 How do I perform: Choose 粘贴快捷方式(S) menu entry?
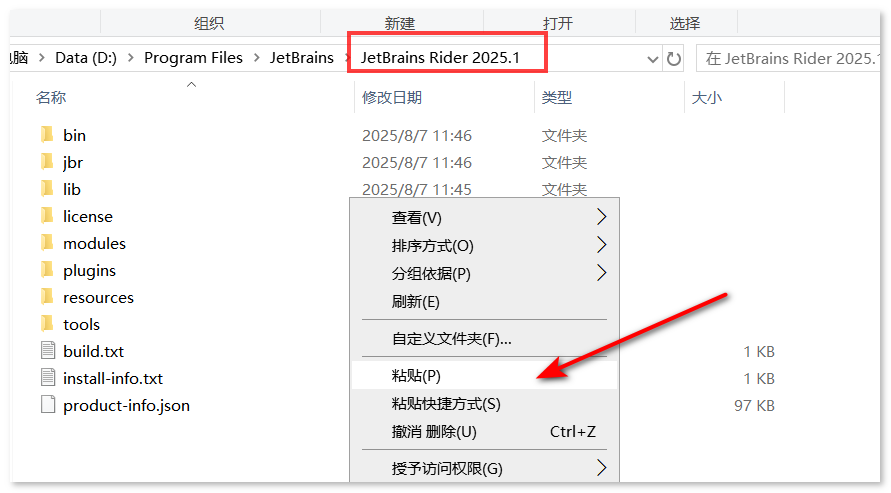click(485, 404)
